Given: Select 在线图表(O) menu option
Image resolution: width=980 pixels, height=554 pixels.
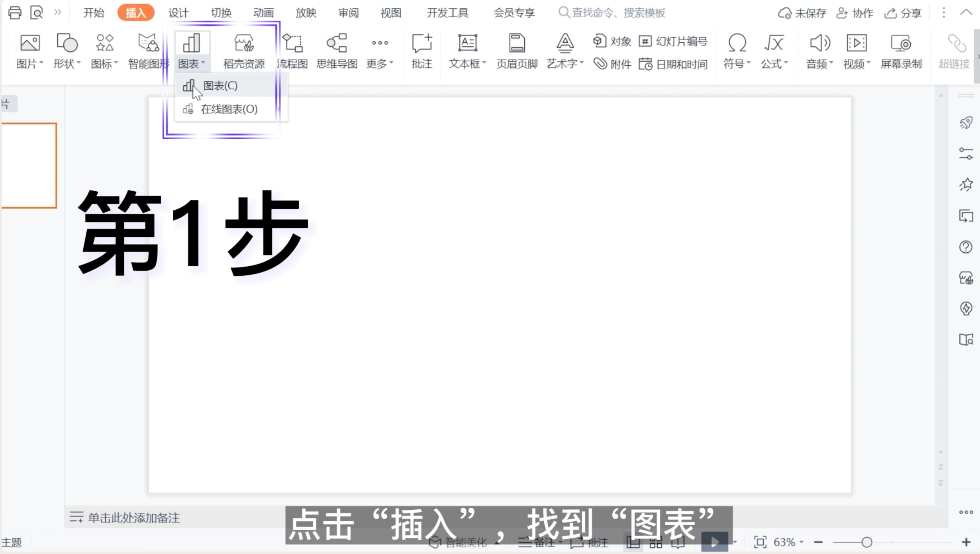Looking at the screenshot, I should (x=229, y=109).
